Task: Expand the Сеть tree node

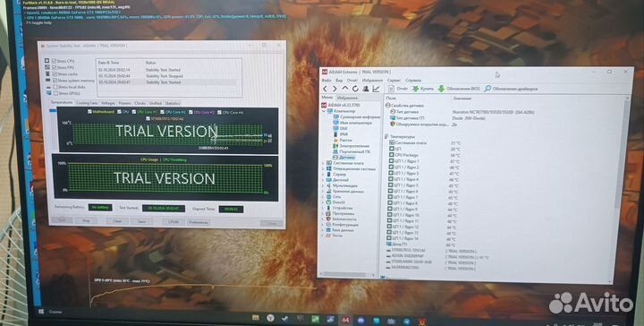Action: [x=323, y=197]
